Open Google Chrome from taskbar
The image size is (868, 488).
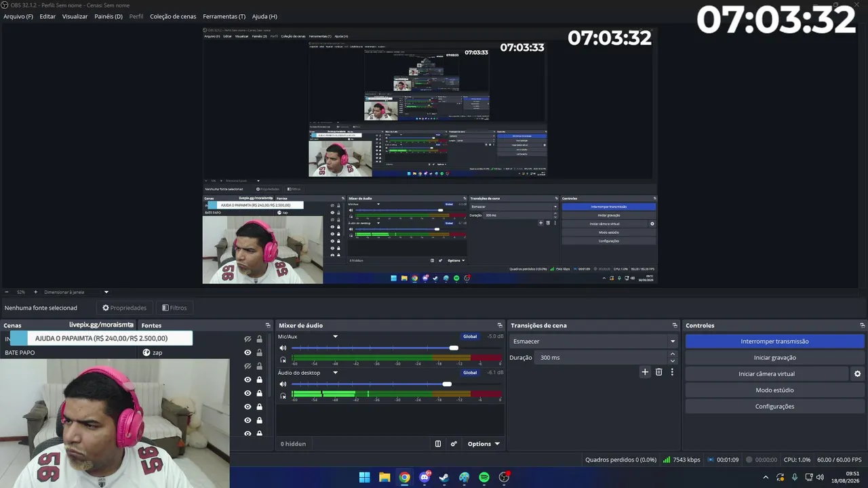tap(404, 477)
